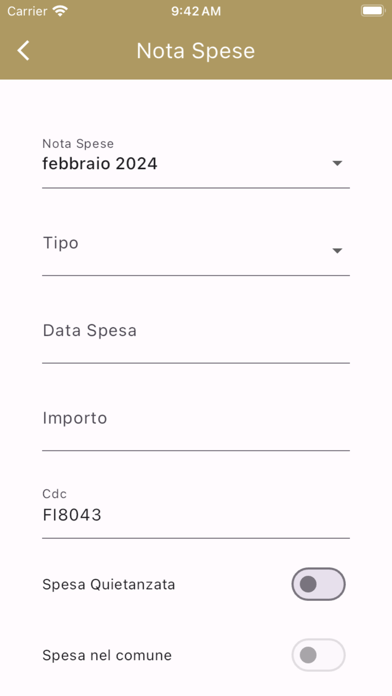Tap the Carrier text in the status bar
Screen dimensions: 392x696
(27, 11)
